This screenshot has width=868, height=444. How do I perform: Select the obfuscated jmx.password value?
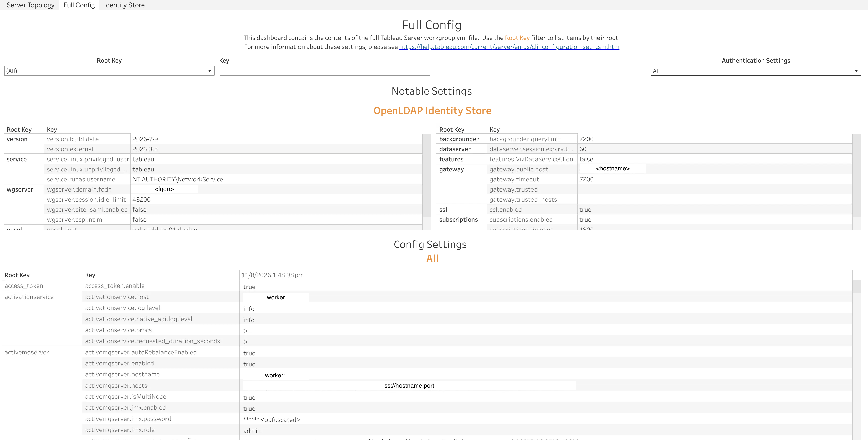point(272,420)
